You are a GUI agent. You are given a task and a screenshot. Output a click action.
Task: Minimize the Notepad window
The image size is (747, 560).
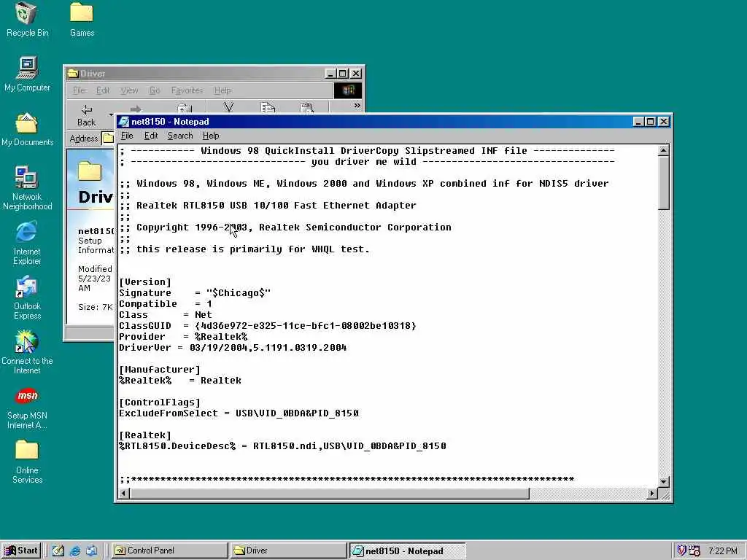(x=639, y=122)
